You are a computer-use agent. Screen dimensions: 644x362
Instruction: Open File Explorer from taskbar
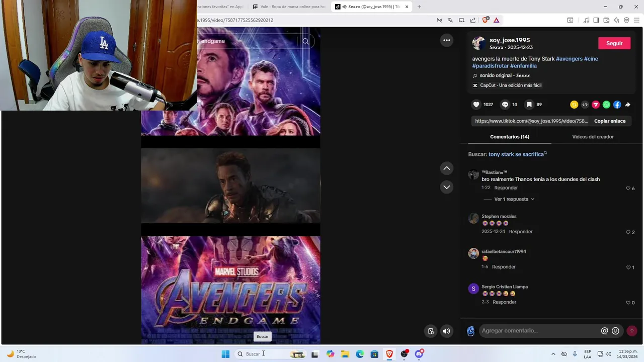(x=345, y=354)
